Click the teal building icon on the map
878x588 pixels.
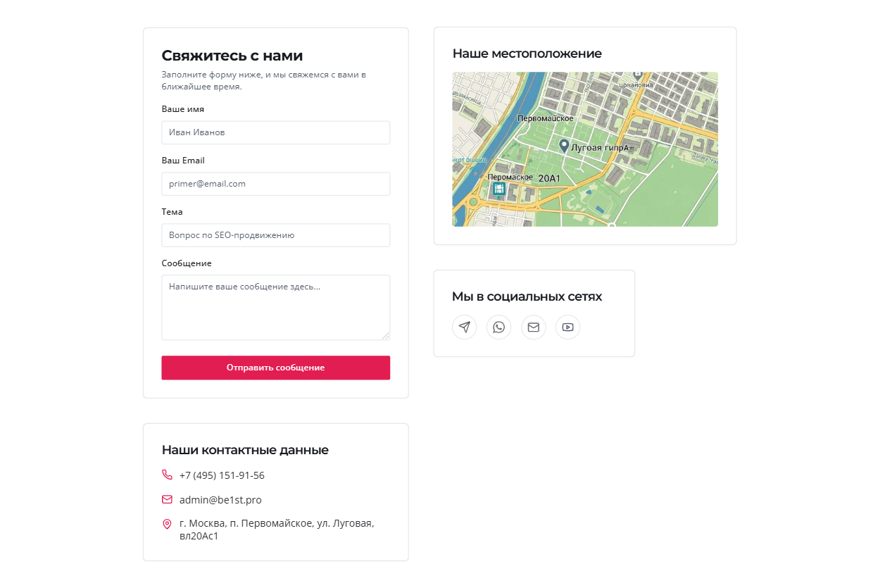click(x=499, y=189)
